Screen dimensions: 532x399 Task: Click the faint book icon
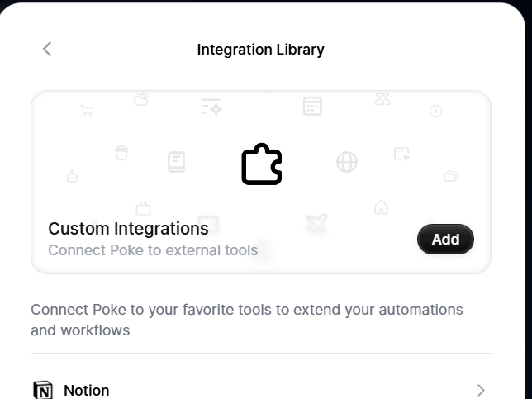176,161
